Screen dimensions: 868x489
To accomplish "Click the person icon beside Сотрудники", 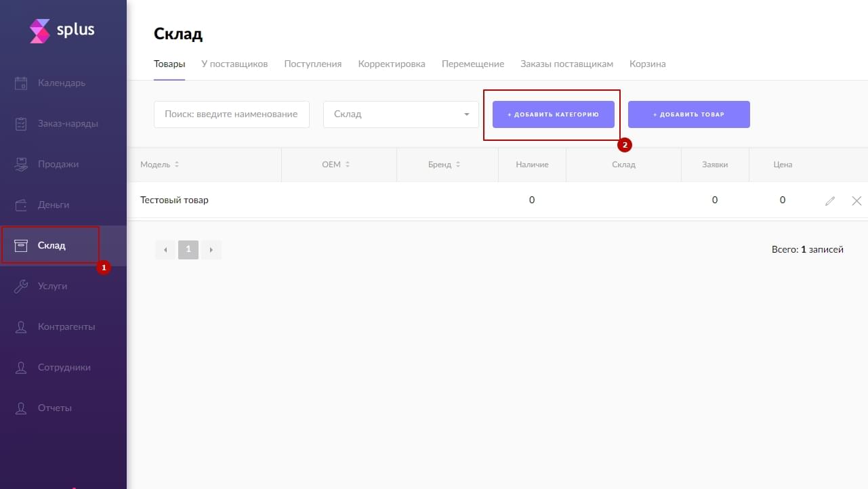I will pos(21,368).
